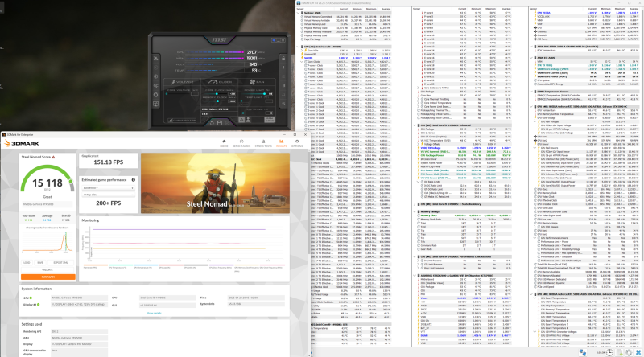This screenshot has height=357, width=644.
Task: Click the HWiNFO clock reset icon in status bar
Action: [609, 352]
